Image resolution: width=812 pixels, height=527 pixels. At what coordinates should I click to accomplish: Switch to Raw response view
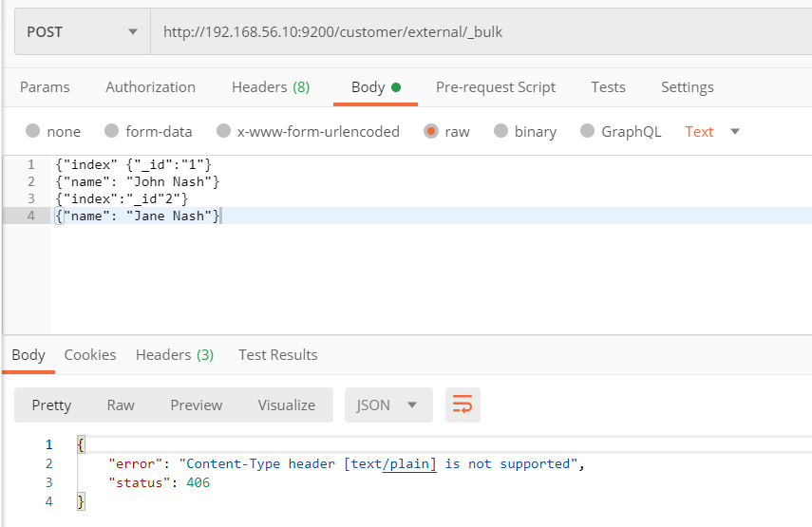[121, 405]
